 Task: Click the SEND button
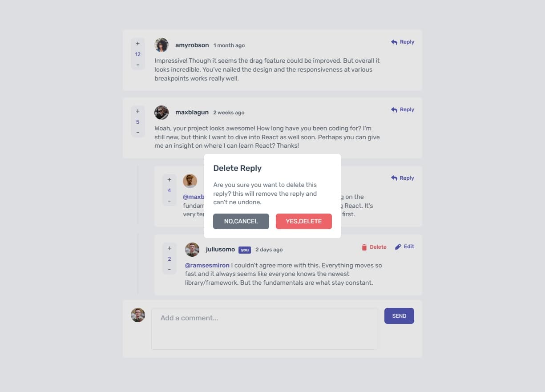click(x=399, y=316)
